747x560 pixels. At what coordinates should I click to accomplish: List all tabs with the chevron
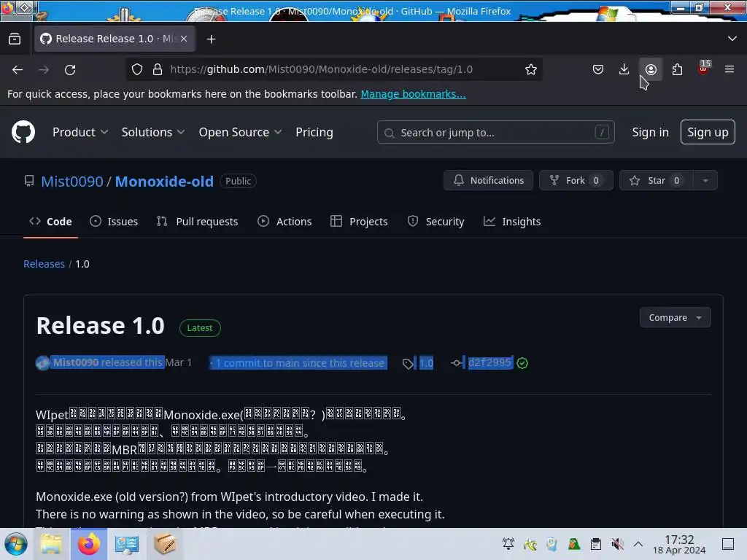point(732,39)
